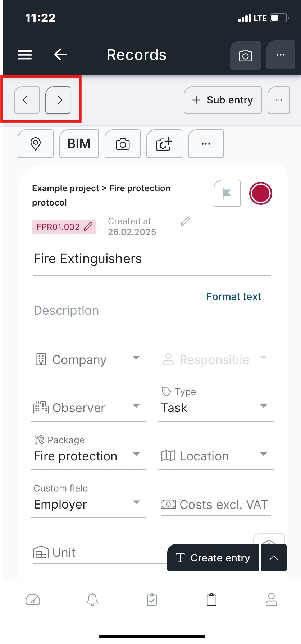This screenshot has height=644, width=301.
Task: Open the Type dropdown showing Task
Action: 216,403
